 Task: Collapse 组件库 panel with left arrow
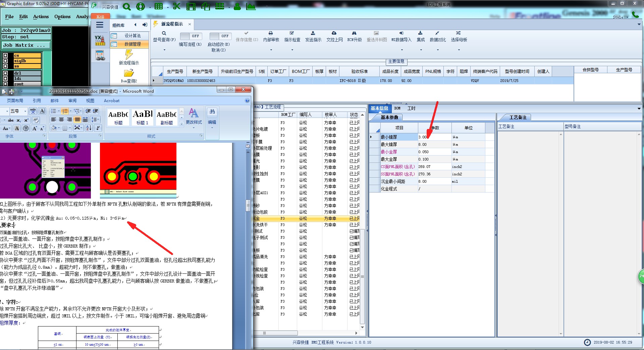pos(135,25)
